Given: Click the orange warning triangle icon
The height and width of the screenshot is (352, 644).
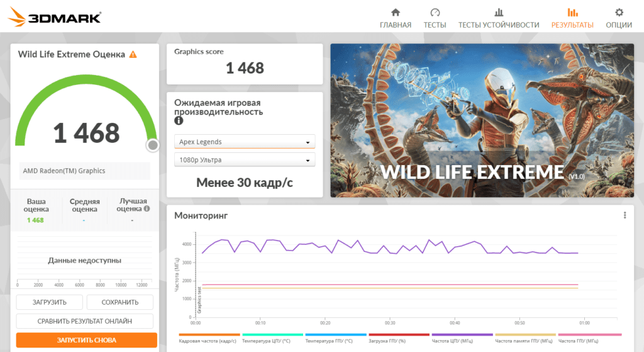Looking at the screenshot, I should (133, 55).
